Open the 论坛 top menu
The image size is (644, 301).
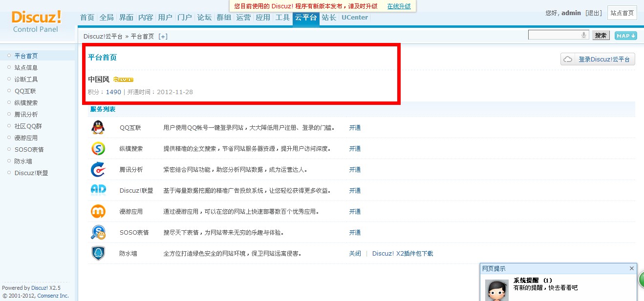click(x=204, y=18)
